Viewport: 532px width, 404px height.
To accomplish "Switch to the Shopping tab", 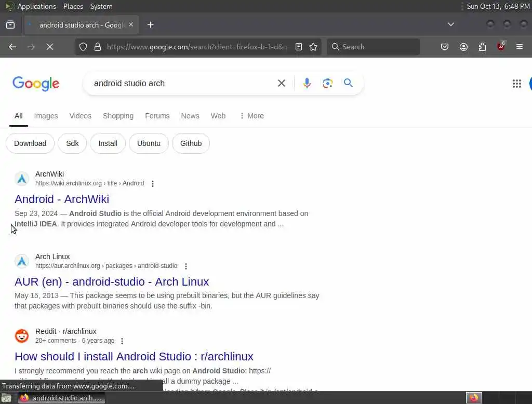I will (x=118, y=116).
